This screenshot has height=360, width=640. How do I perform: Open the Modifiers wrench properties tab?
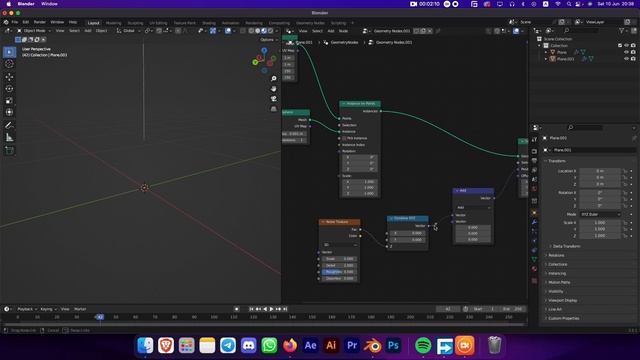pyautogui.click(x=534, y=222)
